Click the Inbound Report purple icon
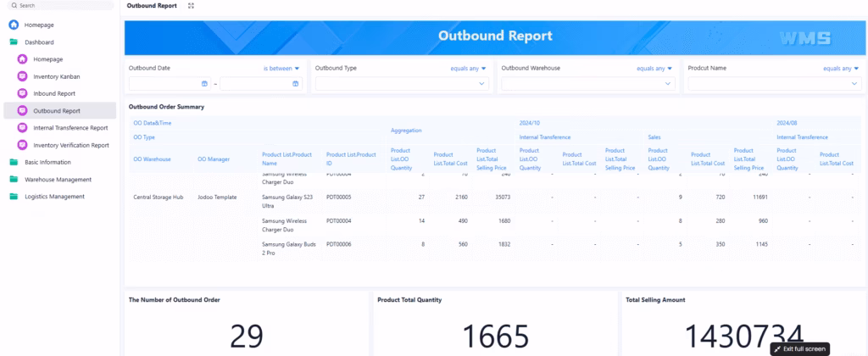The height and width of the screenshot is (356, 868). pos(23,93)
